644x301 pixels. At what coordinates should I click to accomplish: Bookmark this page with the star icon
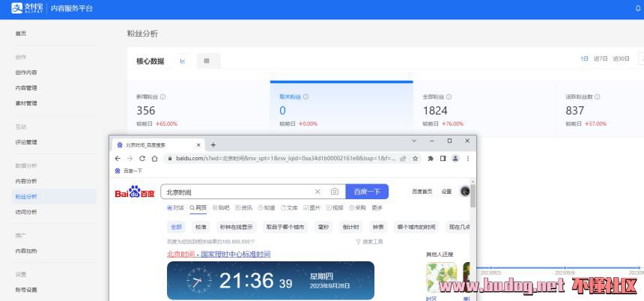[x=416, y=159]
